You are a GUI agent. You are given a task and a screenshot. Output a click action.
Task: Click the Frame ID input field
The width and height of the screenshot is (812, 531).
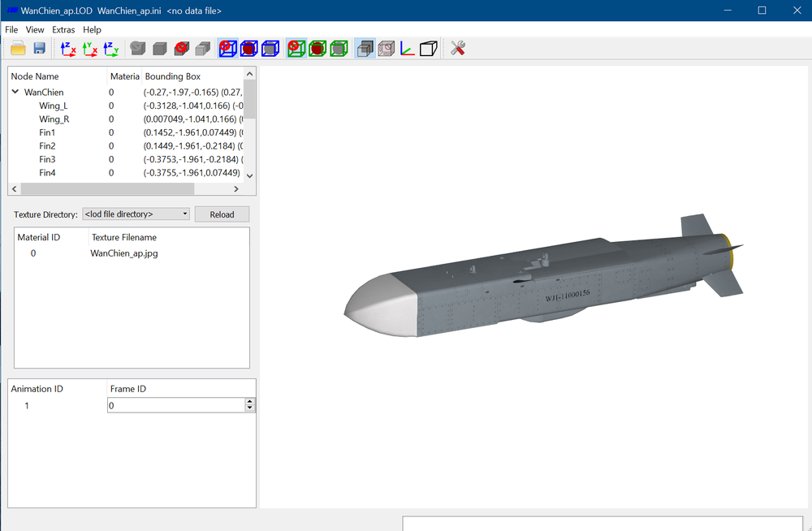[176, 405]
